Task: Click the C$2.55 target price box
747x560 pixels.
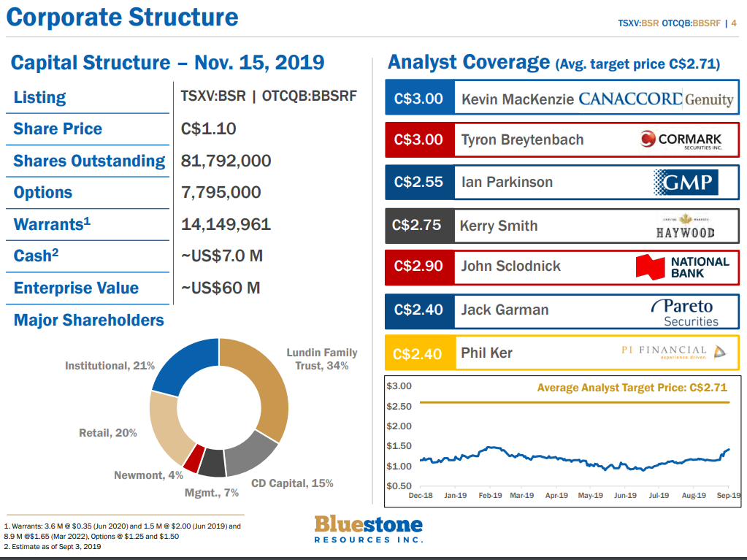Action: point(419,182)
